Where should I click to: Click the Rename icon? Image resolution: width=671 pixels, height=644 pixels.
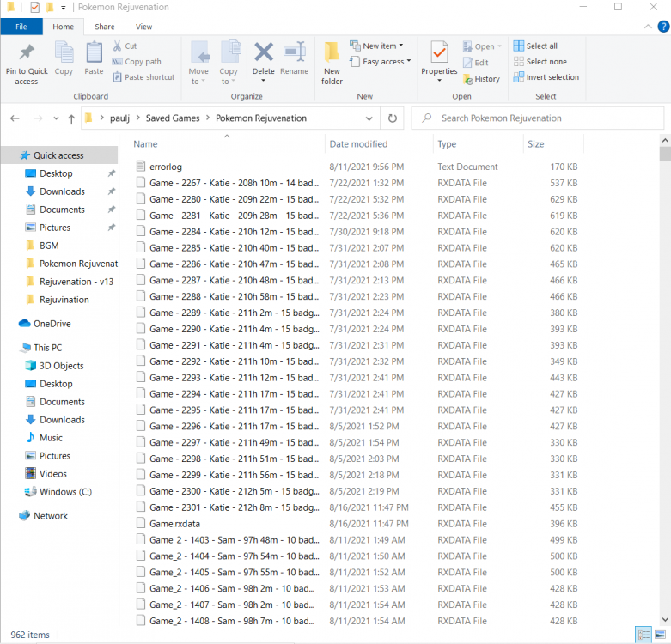pos(295,52)
